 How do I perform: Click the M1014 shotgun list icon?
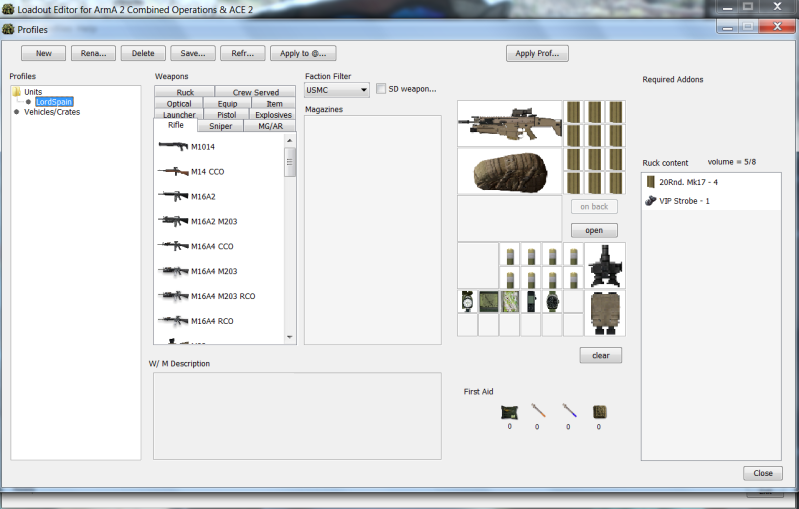pos(173,146)
